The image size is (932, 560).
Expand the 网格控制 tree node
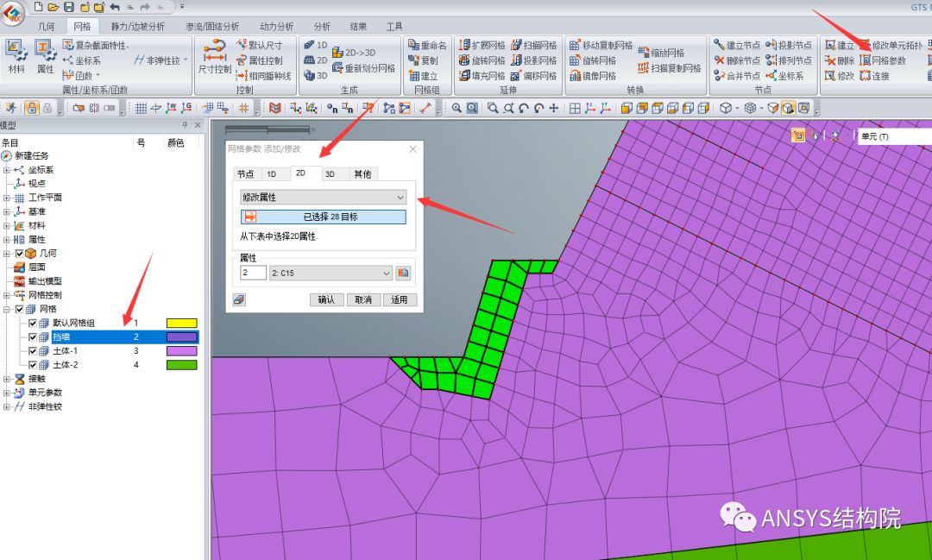click(x=7, y=295)
